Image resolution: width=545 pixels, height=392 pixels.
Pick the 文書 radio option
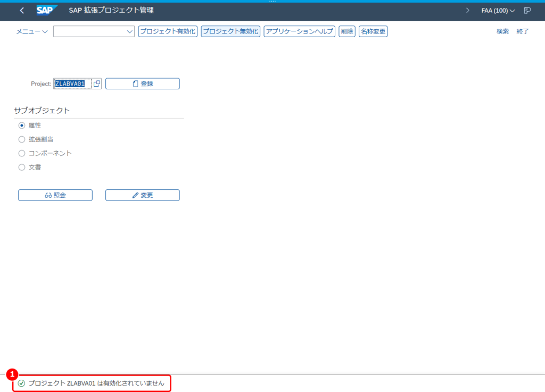(22, 168)
